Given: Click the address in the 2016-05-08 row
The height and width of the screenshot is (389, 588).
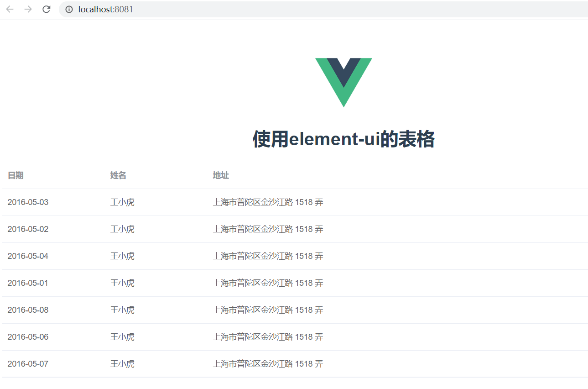Looking at the screenshot, I should click(x=268, y=310).
